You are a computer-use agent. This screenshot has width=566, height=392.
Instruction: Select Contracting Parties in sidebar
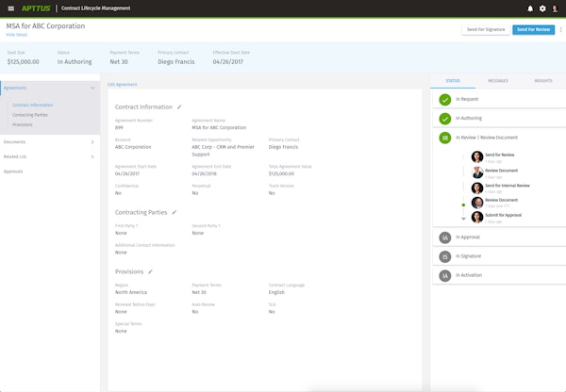pyautogui.click(x=30, y=115)
